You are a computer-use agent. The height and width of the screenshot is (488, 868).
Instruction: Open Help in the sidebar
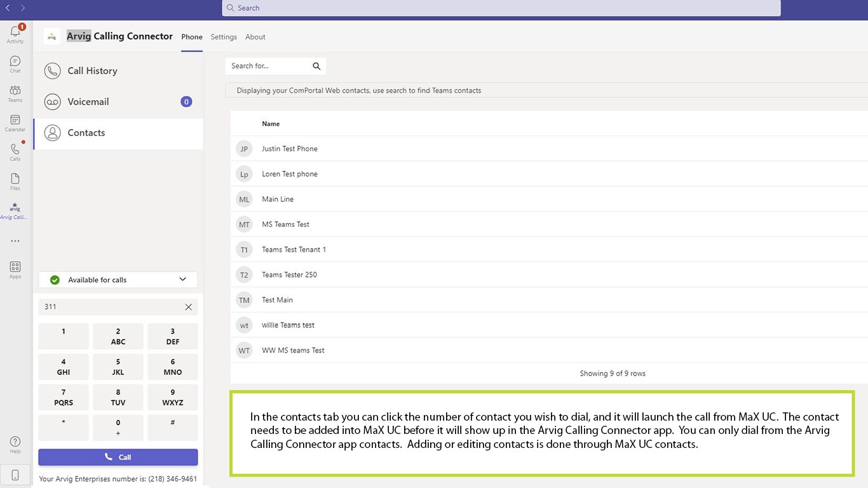coord(15,445)
